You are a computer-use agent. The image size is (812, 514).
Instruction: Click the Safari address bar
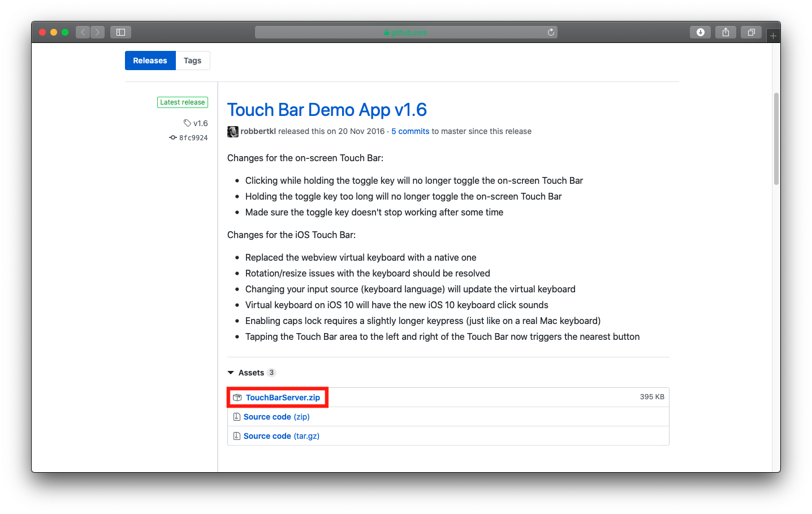[406, 32]
